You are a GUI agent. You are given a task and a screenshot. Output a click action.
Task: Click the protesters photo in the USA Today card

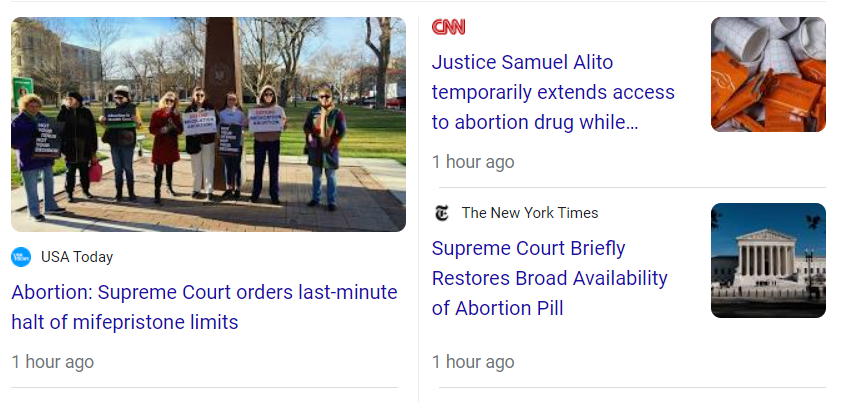(x=208, y=124)
